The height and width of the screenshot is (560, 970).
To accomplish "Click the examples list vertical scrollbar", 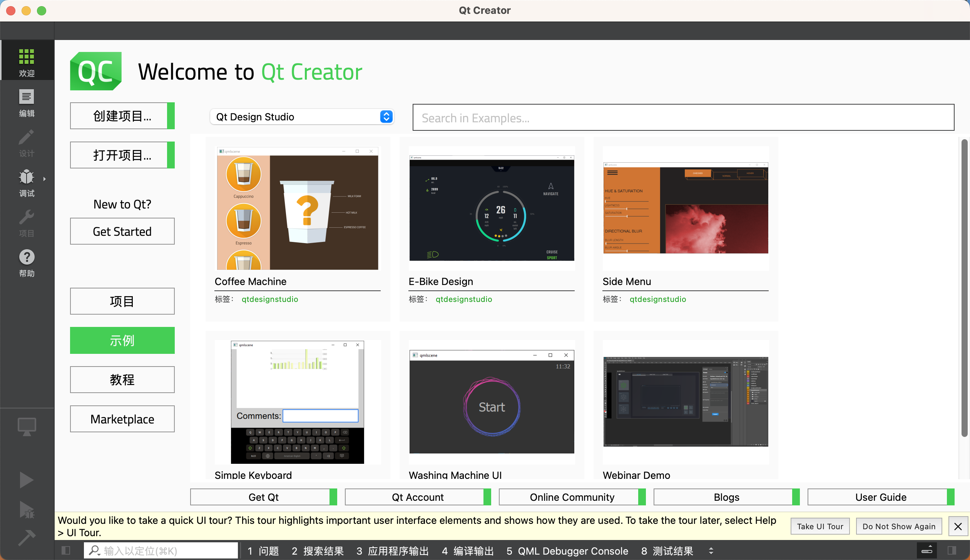I will [964, 288].
